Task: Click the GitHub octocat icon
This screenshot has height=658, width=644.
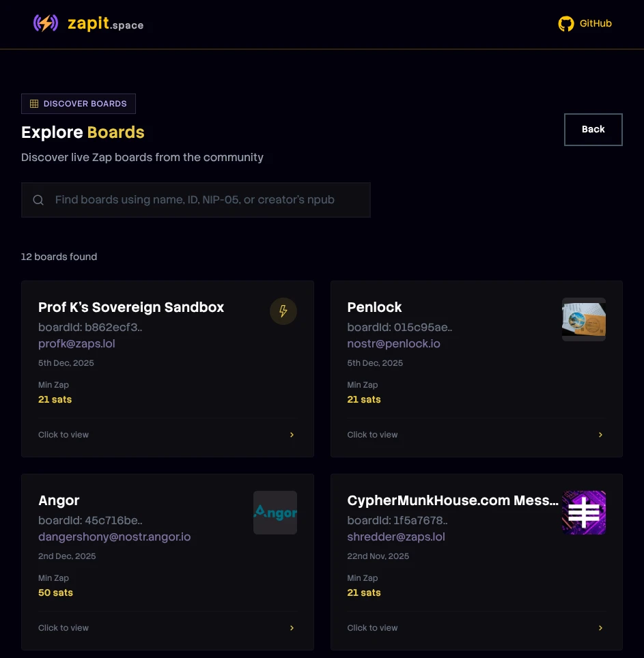Action: [566, 24]
